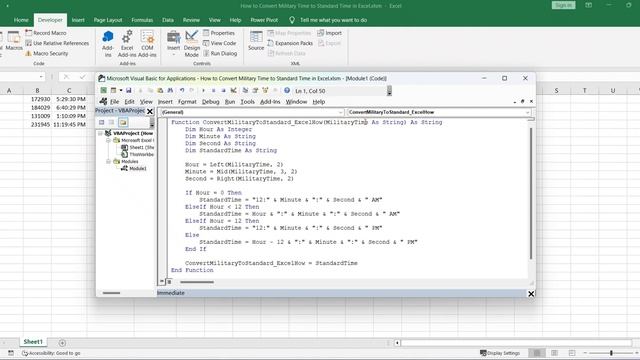Click the Design Mode icon in VBA toolbar
The image size is (640, 360).
click(233, 90)
